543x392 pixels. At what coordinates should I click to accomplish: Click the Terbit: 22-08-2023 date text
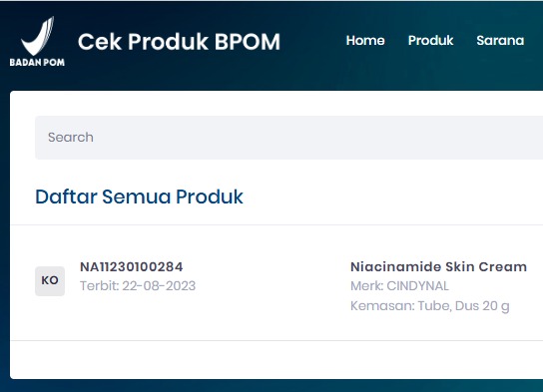pyautogui.click(x=138, y=286)
